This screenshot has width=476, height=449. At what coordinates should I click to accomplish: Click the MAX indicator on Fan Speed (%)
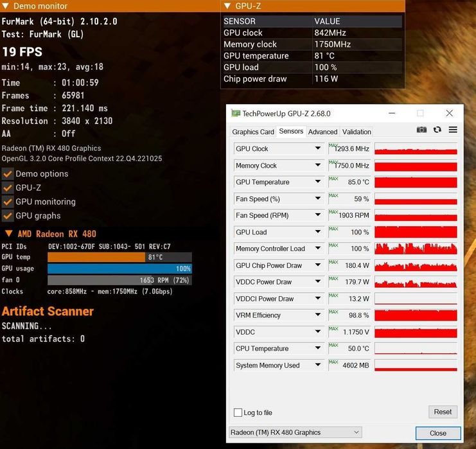[x=333, y=195]
